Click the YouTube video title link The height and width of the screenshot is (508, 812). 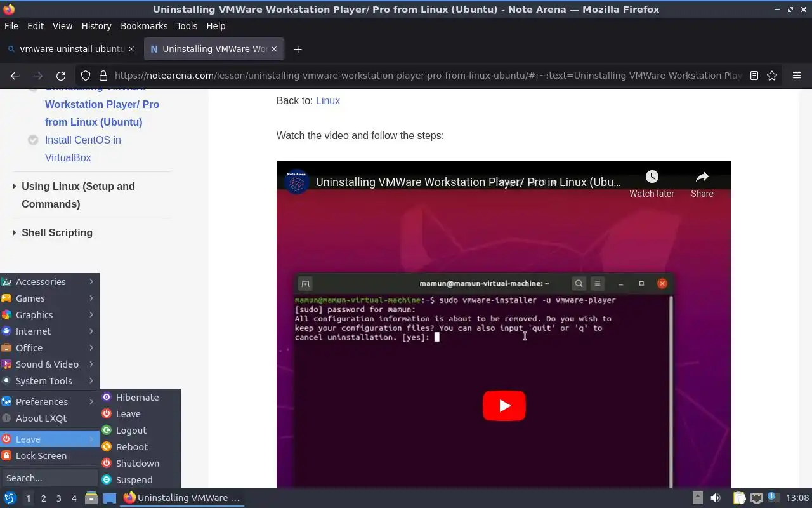tap(468, 182)
